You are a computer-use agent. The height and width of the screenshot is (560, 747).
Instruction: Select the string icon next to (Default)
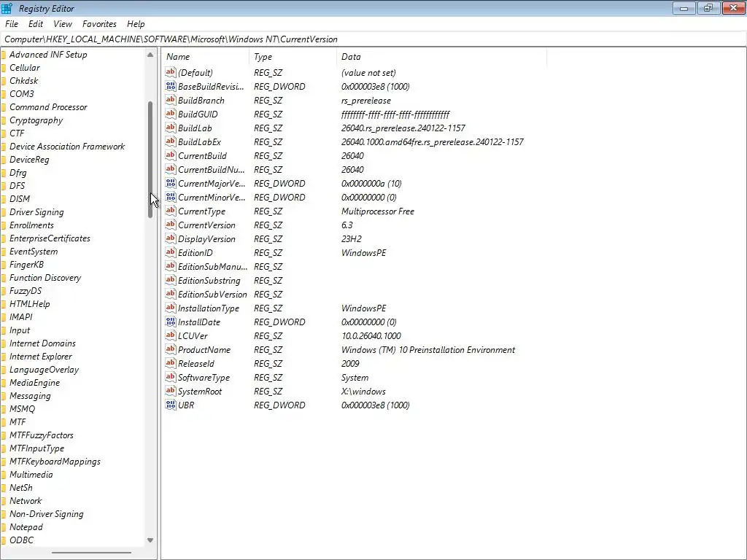[171, 72]
